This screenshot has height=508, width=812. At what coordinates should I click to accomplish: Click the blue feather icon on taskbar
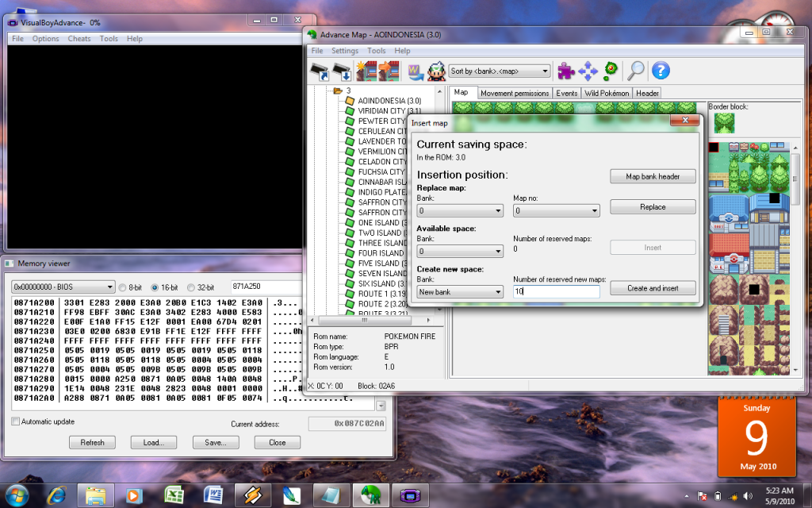point(292,495)
